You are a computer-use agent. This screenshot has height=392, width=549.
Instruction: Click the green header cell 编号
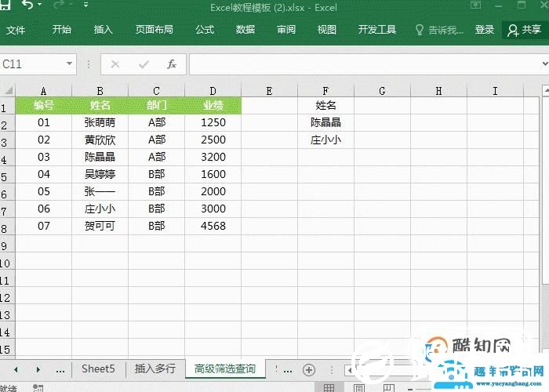coord(43,105)
